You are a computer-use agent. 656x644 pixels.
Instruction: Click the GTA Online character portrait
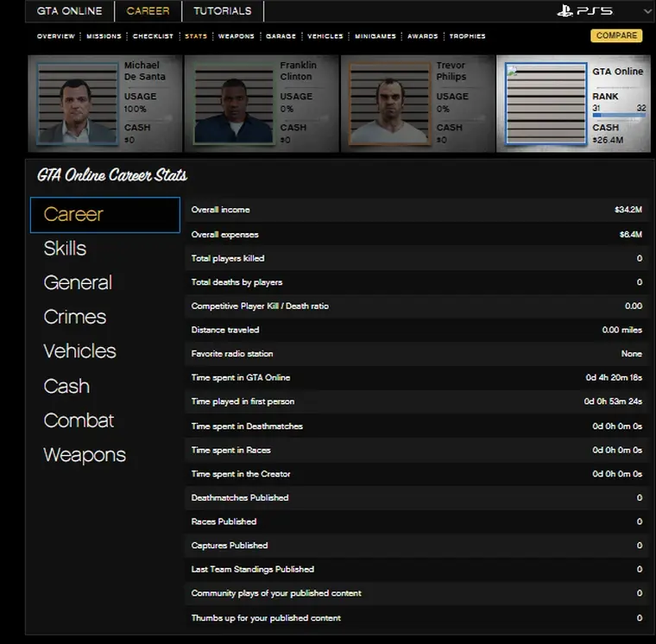[x=544, y=104]
